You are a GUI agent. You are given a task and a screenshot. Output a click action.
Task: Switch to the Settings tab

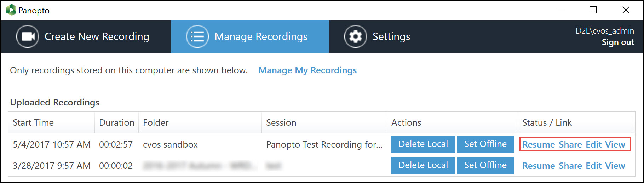pyautogui.click(x=391, y=36)
